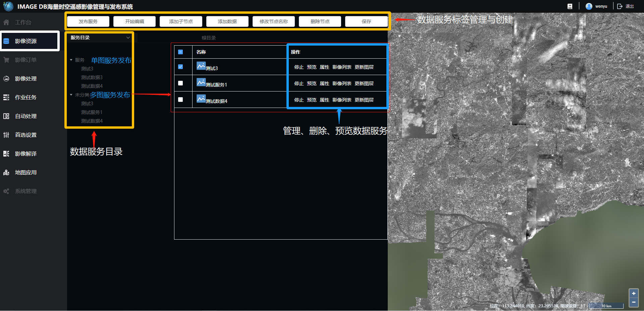Click the wenyu user avatar icon

point(589,6)
